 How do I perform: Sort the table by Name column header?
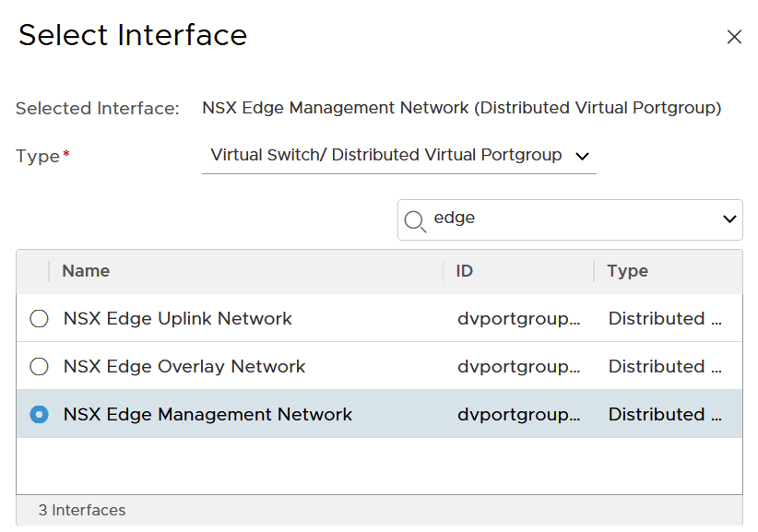click(x=86, y=271)
